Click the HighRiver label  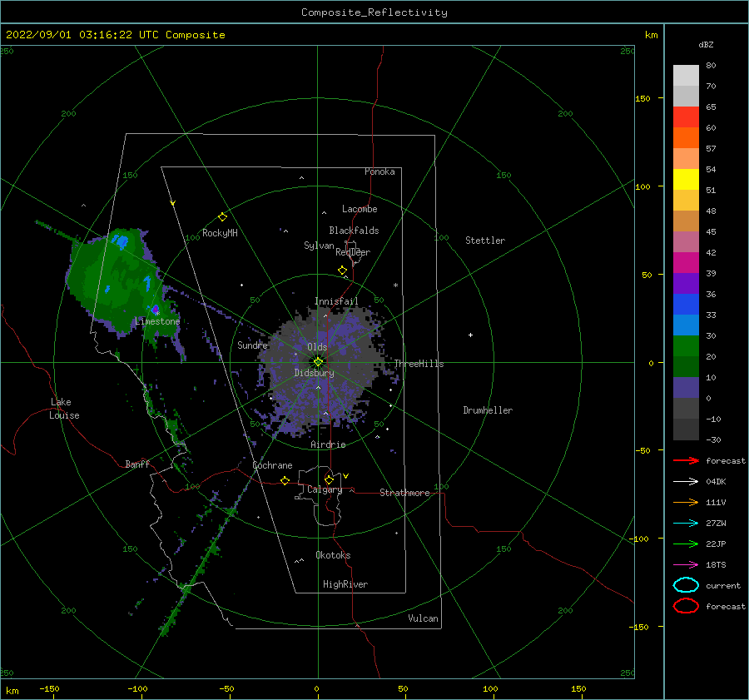tap(345, 584)
